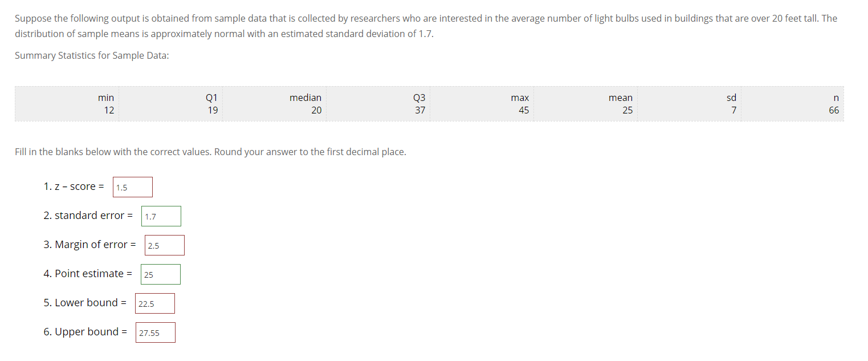
Task: Select the Upper bound input showing 27.55
Action: pos(154,332)
